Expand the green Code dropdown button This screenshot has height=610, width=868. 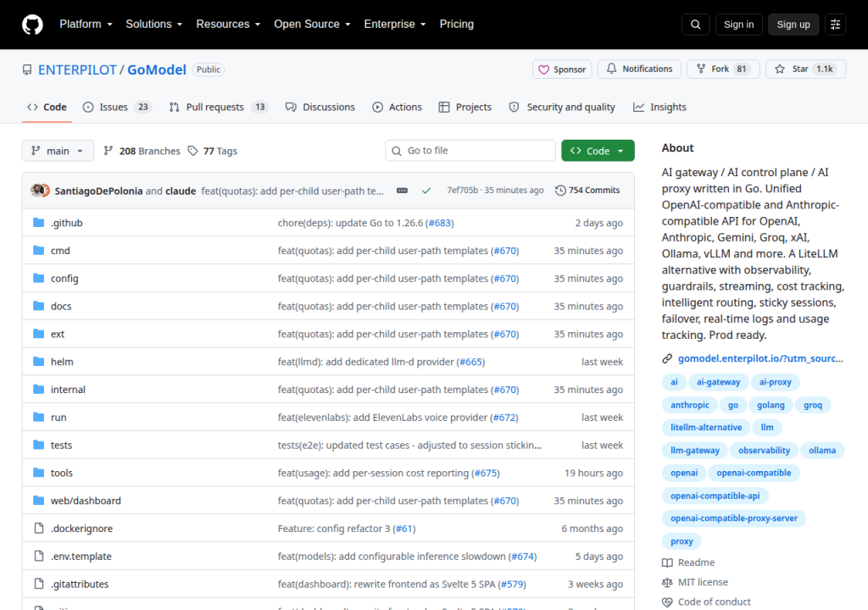coord(598,151)
